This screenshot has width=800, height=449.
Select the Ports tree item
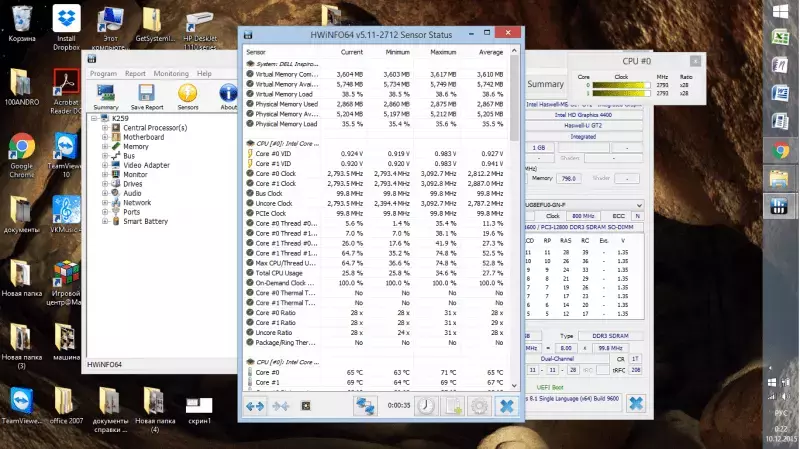point(131,212)
